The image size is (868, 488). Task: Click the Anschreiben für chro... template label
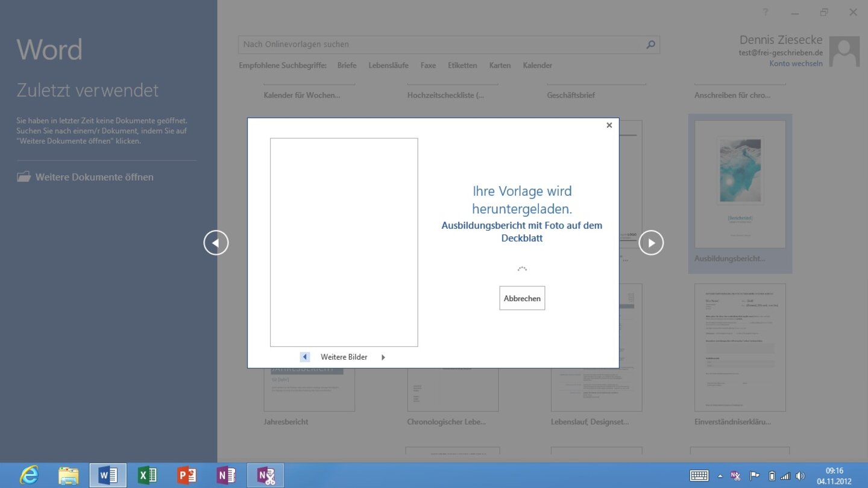[x=732, y=95]
